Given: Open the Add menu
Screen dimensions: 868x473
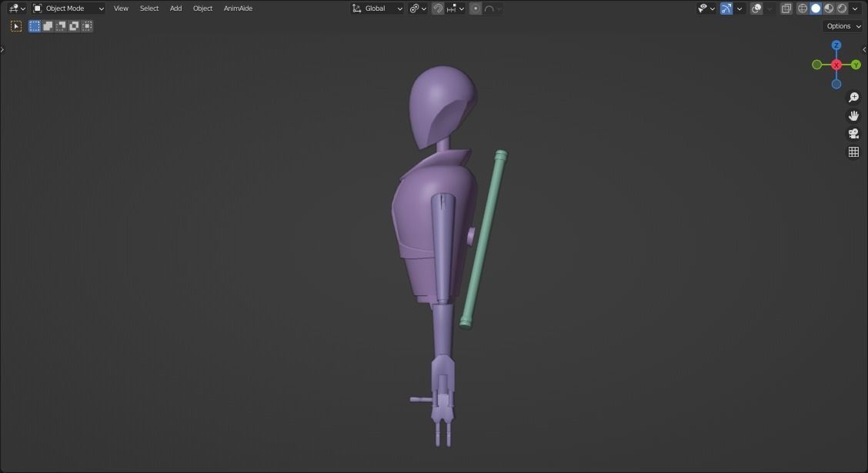Looking at the screenshot, I should click(175, 8).
